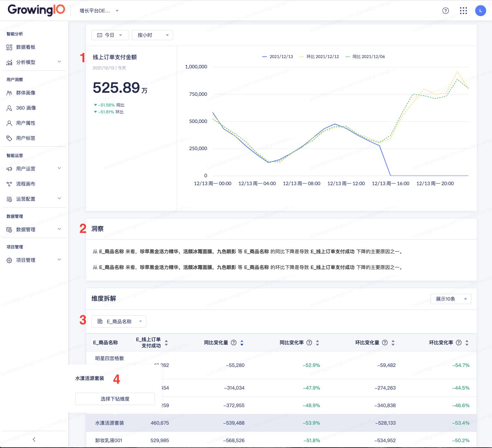Click the 项目管理 gear icon
The height and width of the screenshot is (448, 492).
(9, 260)
